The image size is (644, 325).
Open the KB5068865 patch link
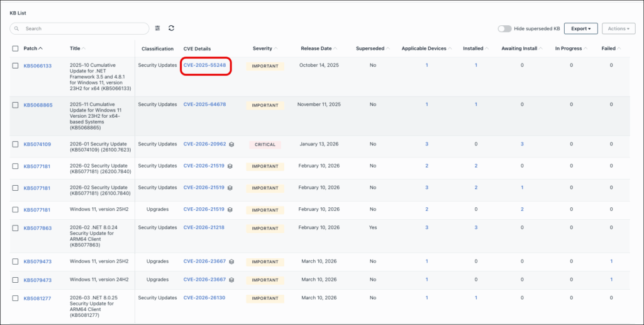pyautogui.click(x=38, y=105)
